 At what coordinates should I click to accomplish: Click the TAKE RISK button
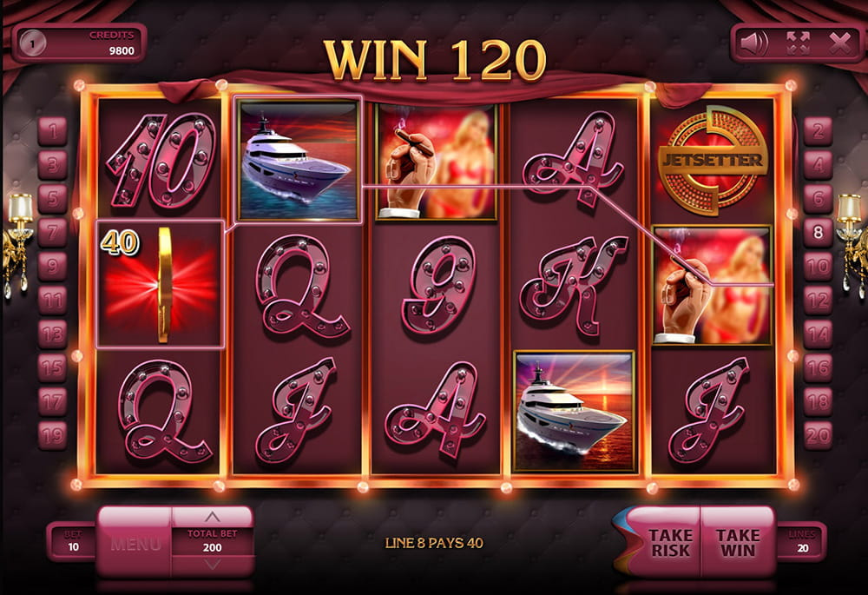[x=670, y=542]
